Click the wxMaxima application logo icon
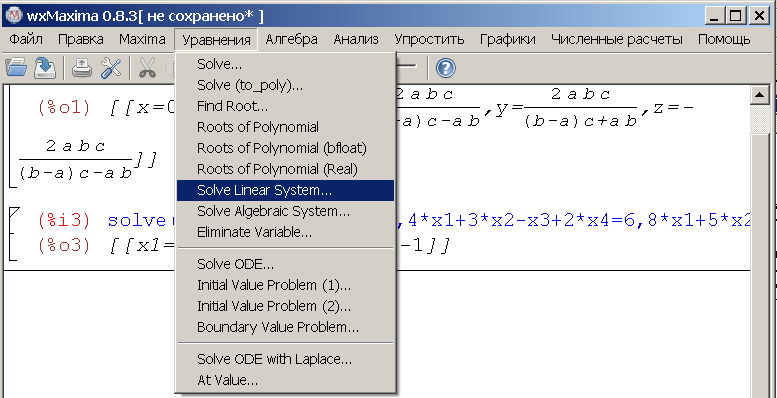The height and width of the screenshot is (398, 777). 14,16
